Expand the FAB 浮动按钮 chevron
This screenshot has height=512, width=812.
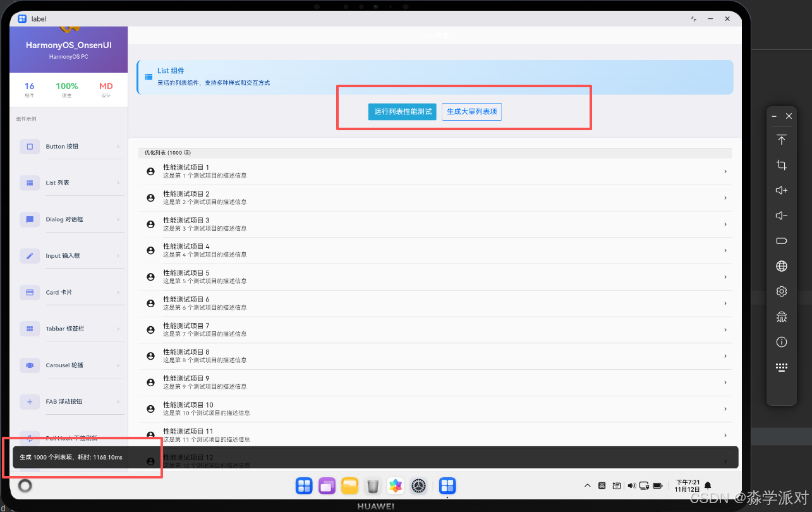tap(118, 401)
